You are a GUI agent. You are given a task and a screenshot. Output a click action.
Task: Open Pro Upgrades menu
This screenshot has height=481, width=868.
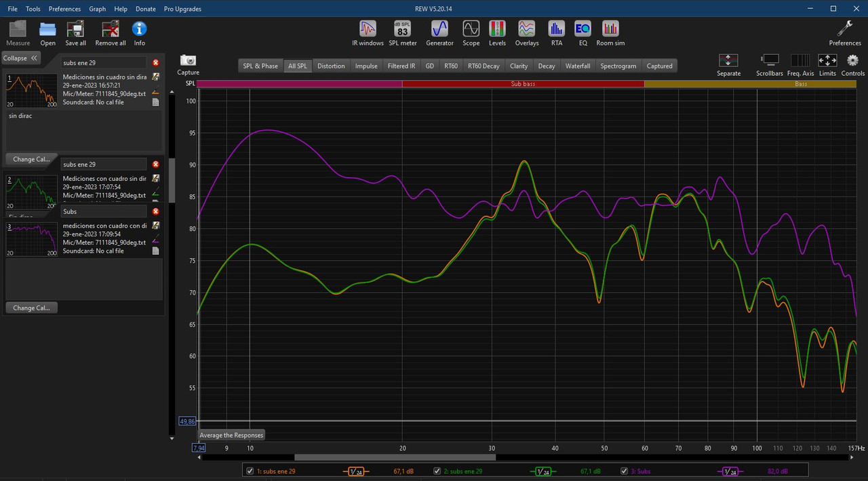[182, 9]
